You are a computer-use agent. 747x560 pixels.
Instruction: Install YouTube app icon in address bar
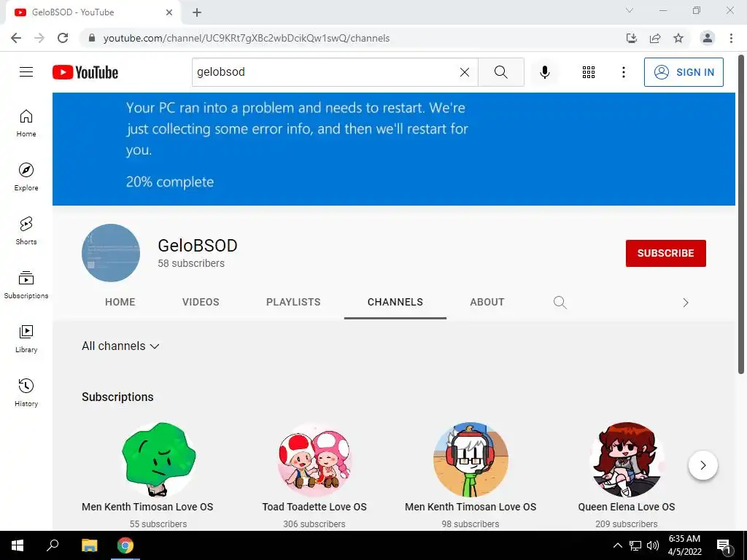pos(631,38)
